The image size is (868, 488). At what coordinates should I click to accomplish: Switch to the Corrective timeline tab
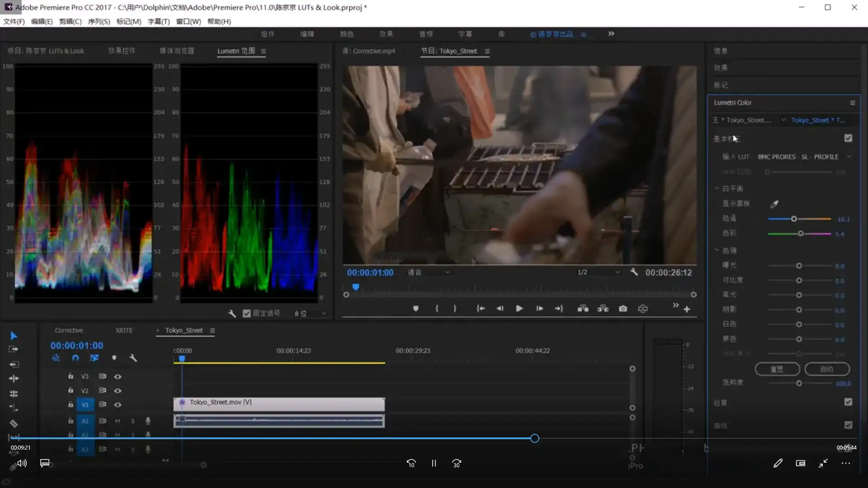pyautogui.click(x=69, y=330)
